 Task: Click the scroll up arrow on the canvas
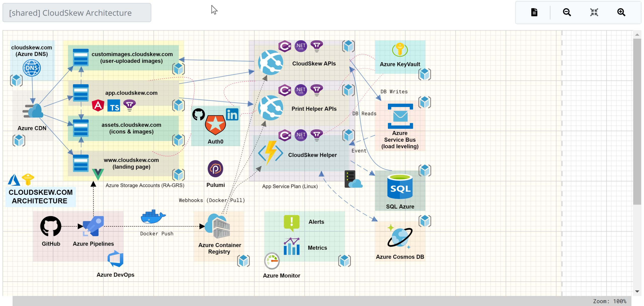pos(637,35)
